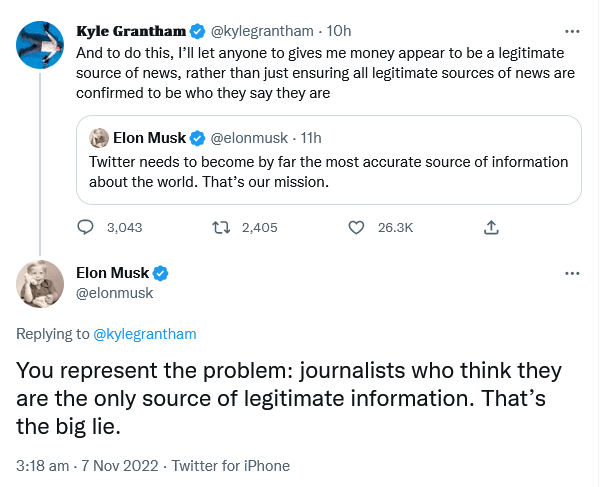The width and height of the screenshot is (614, 487).
Task: Visit @kylegrantham handle next to Kyle's name
Action: (262, 31)
